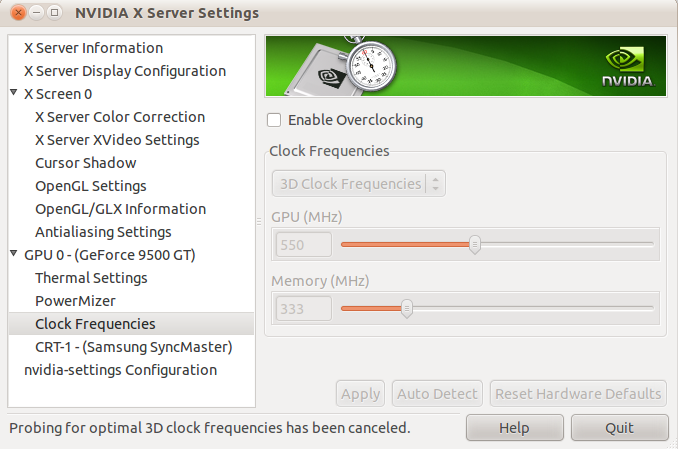Screen dimensions: 678x449
Task: Enable the Overclocking checkbox
Action: click(x=274, y=120)
